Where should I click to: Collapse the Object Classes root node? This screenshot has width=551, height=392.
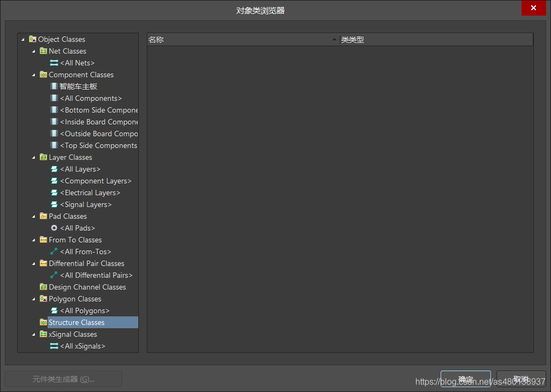[23, 40]
